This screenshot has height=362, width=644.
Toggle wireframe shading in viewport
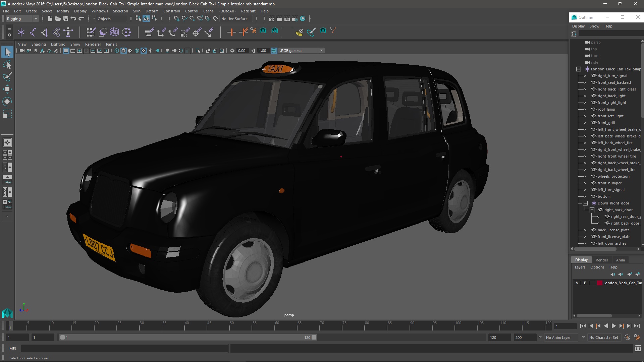(x=117, y=51)
